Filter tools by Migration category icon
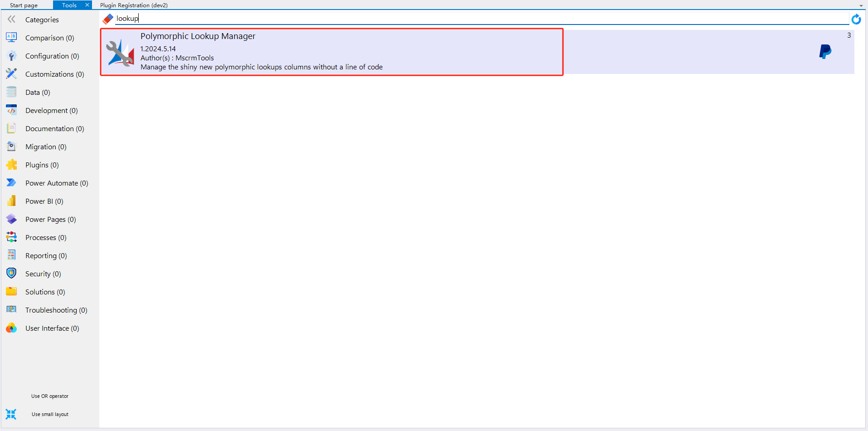Image resolution: width=868 pixels, height=431 pixels. (x=11, y=146)
